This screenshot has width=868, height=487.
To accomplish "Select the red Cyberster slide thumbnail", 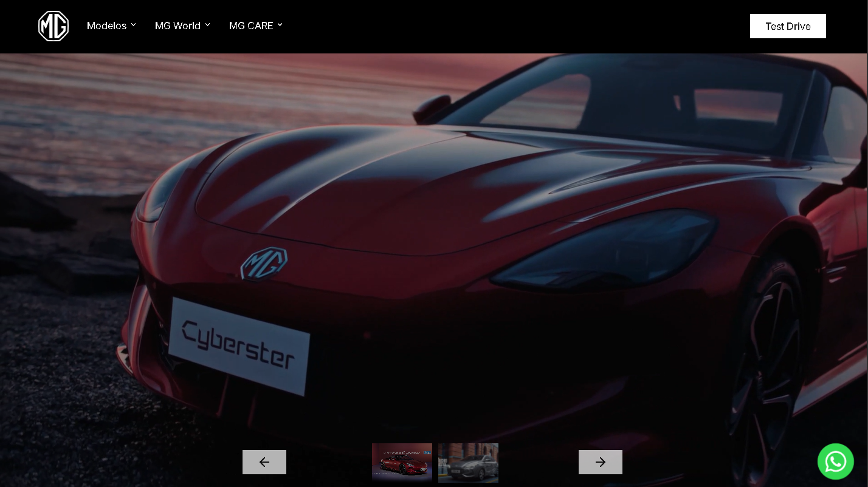I will [402, 462].
